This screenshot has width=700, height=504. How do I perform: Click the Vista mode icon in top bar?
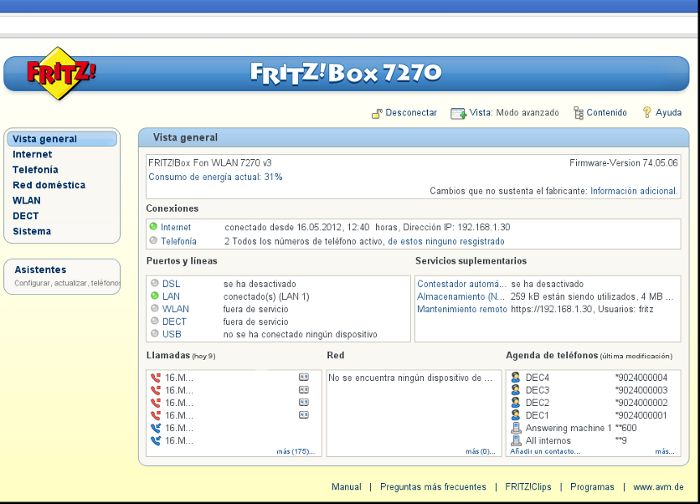coord(458,113)
